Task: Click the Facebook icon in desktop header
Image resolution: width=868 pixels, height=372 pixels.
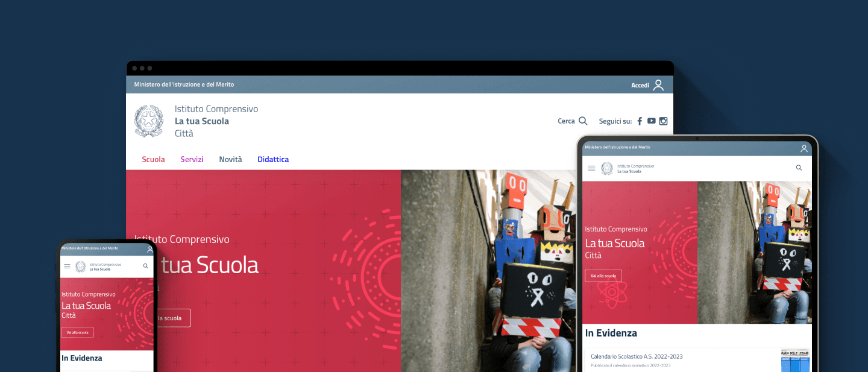Action: coord(640,121)
